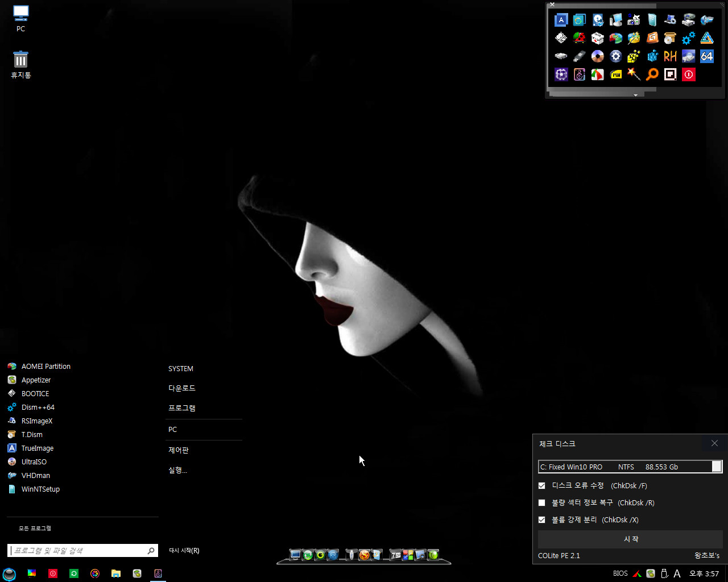Enable 불량 섹터 정보 복구 (ChkDsk /R) checkbox
This screenshot has width=728, height=582.
click(541, 502)
